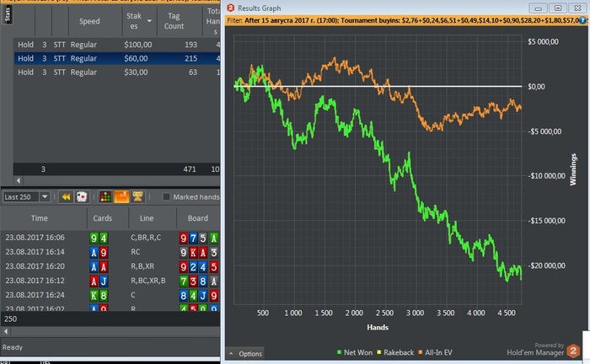Sort by Tag Count column header
Screen dimensions: 590x364
[x=174, y=21]
